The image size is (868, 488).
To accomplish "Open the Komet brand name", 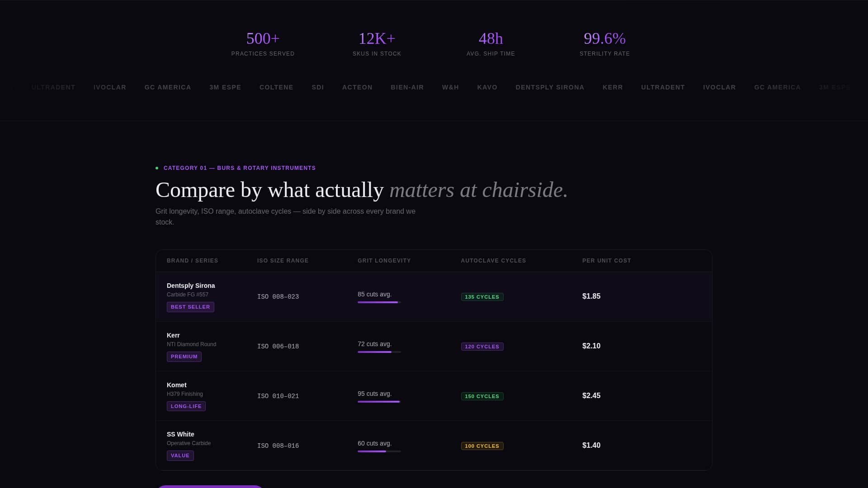I will coord(177,385).
